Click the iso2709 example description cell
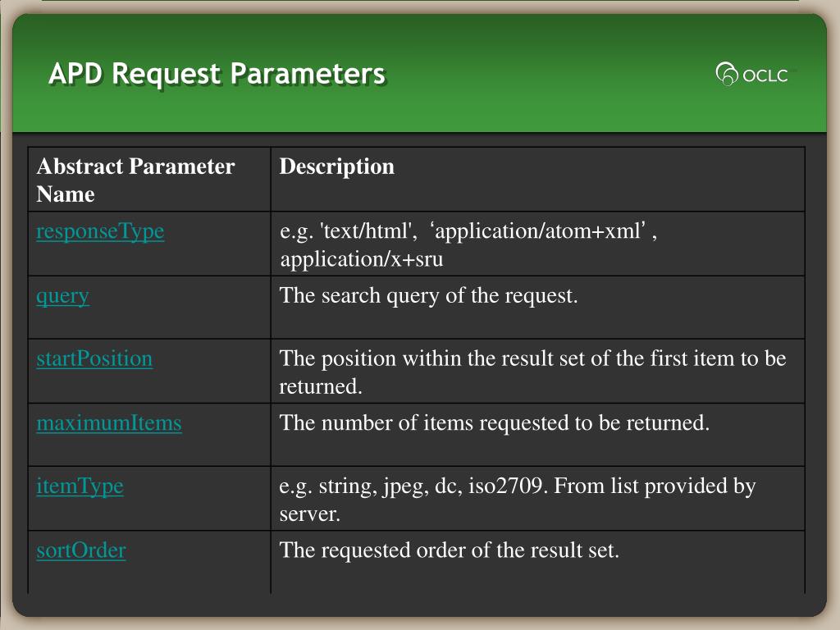Screen dimensions: 840x630 538,499
